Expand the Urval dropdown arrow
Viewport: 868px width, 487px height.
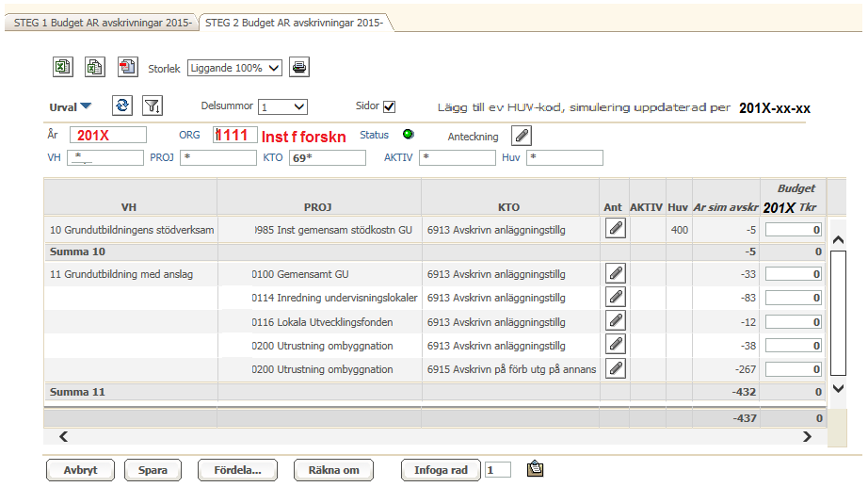click(x=86, y=106)
